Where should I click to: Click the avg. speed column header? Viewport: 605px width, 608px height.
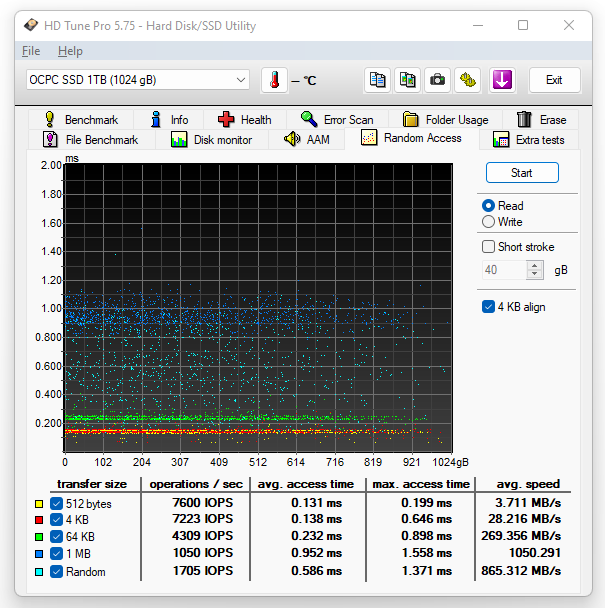tap(528, 484)
